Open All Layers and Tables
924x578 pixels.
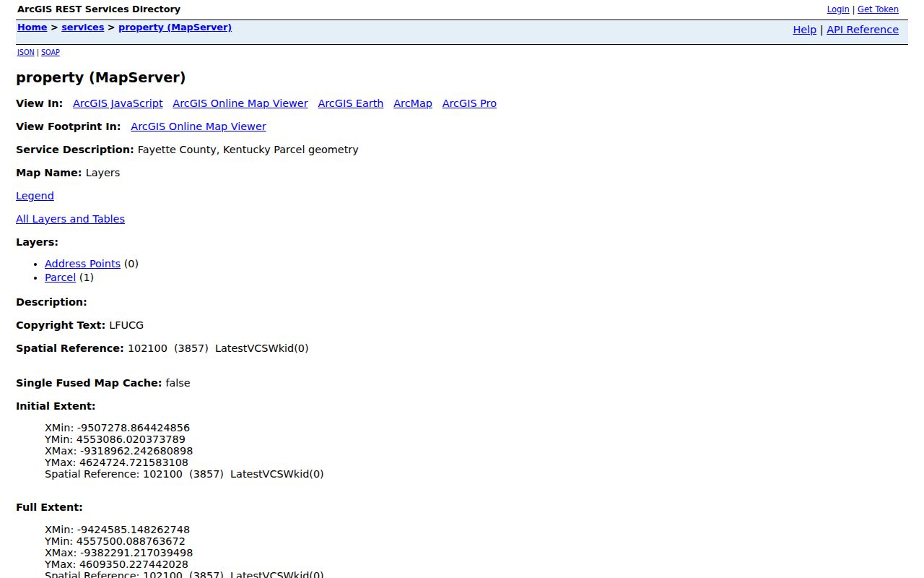point(70,219)
